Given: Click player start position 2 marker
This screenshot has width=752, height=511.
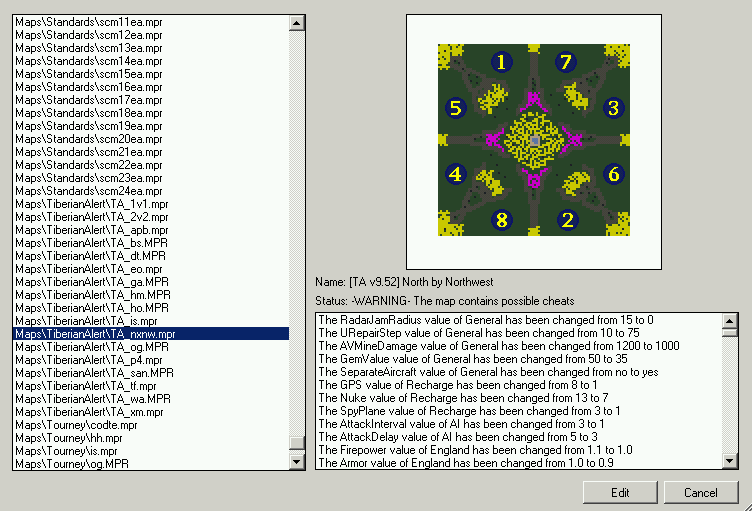Looking at the screenshot, I should pyautogui.click(x=567, y=220).
